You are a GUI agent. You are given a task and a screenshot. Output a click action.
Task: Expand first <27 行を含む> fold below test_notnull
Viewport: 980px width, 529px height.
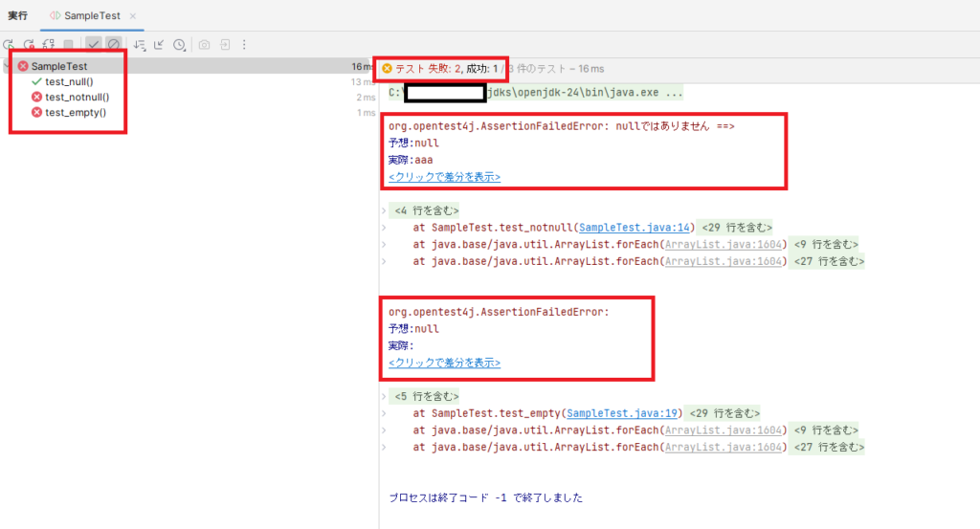[829, 261]
